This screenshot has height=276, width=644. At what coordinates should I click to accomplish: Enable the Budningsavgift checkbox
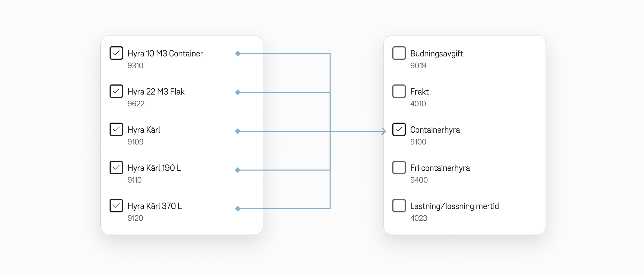click(x=399, y=53)
